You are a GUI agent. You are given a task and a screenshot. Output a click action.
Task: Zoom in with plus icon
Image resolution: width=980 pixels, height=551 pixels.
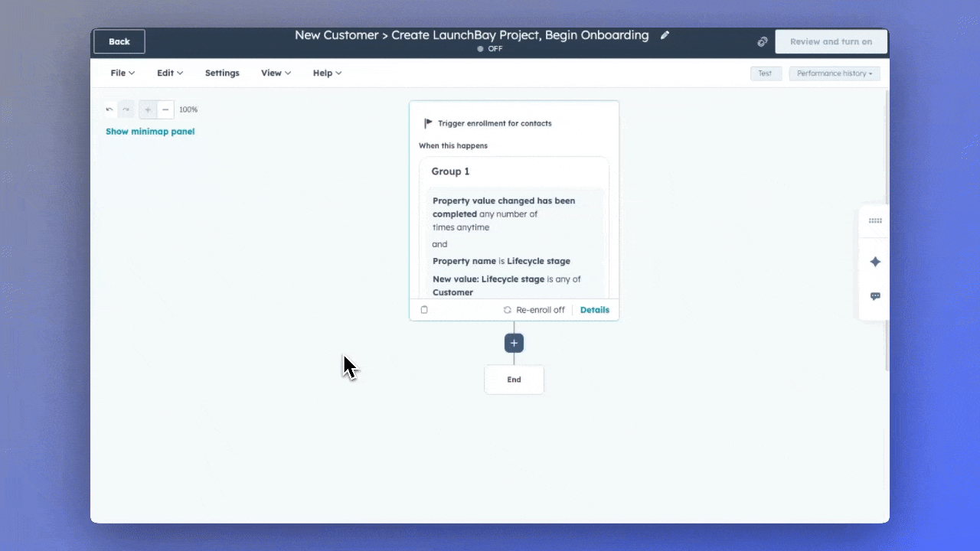[148, 109]
